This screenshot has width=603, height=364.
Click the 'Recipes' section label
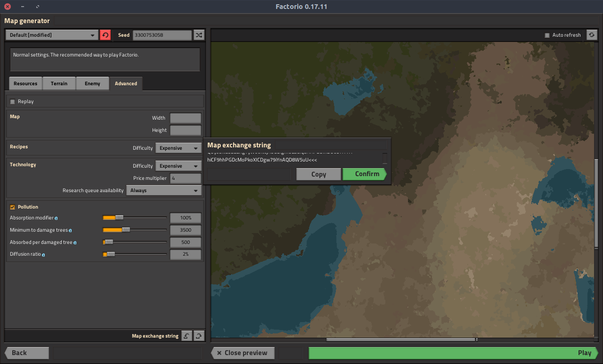pos(19,146)
